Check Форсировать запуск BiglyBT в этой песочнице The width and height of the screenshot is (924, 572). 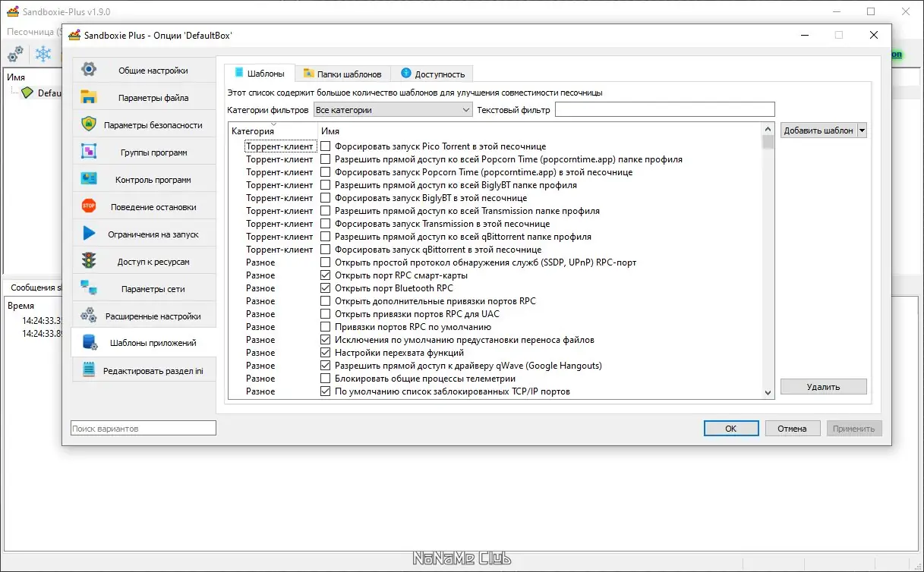tap(326, 198)
